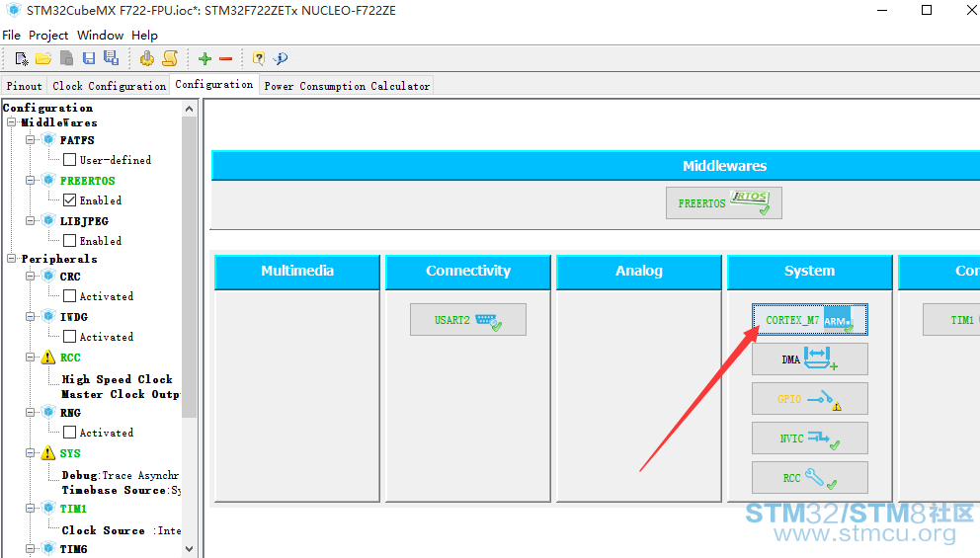Select High Speed Clock row under RCC

[x=117, y=379]
